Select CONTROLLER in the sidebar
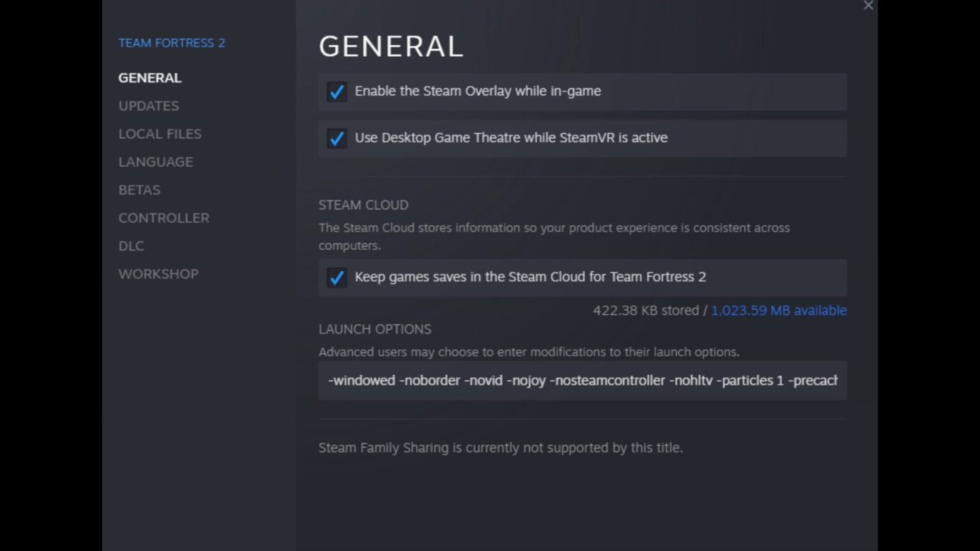980x551 pixels. pos(163,218)
